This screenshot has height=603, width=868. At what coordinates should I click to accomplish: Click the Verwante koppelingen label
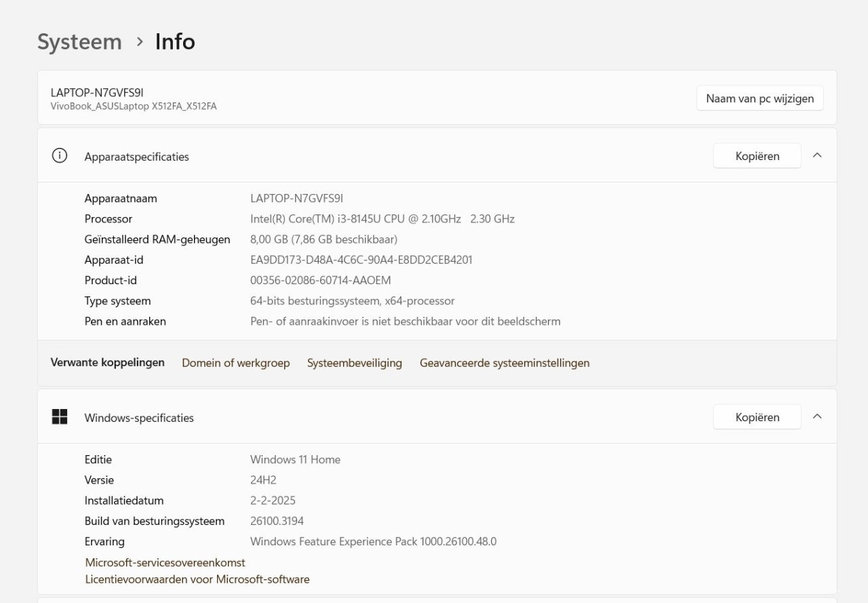coord(108,362)
